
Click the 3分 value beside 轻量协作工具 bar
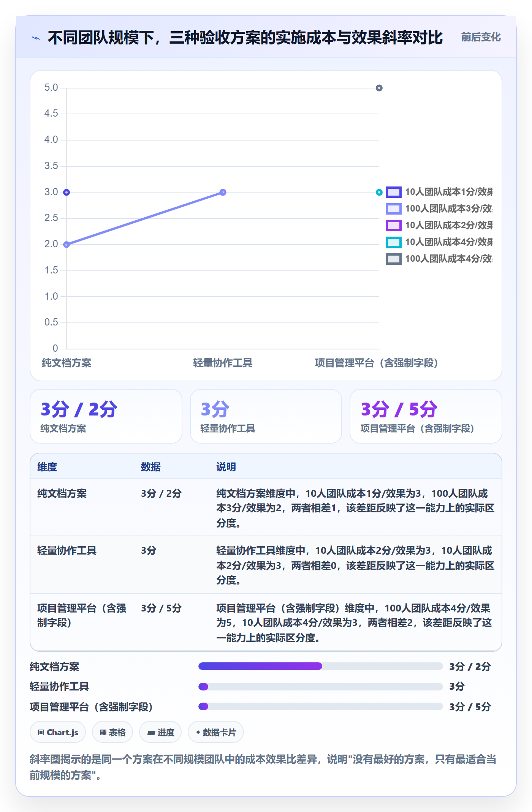pos(457,686)
